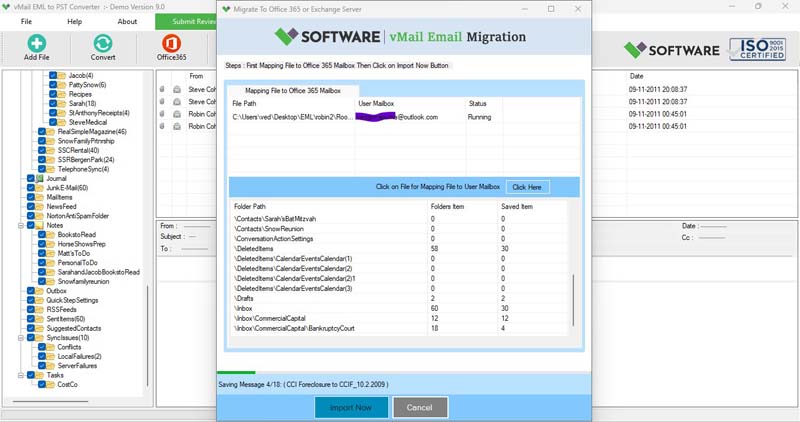Viewport: 800px width, 422px height.
Task: Click the Add File toolbar icon
Action: (x=36, y=43)
